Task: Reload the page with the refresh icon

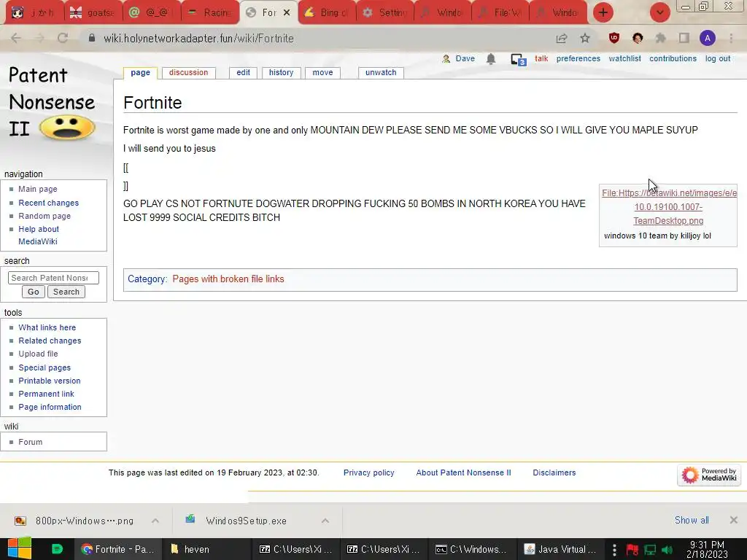Action: click(63, 38)
